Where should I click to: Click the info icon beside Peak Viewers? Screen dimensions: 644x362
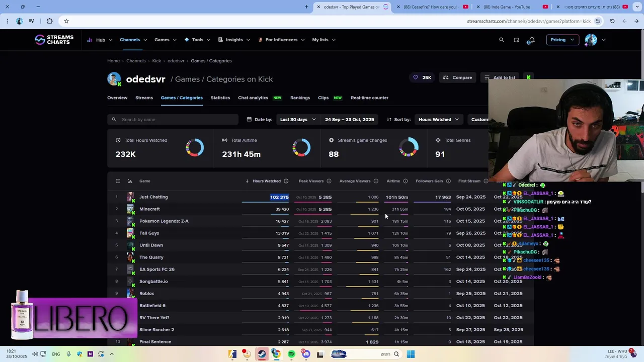click(x=329, y=181)
